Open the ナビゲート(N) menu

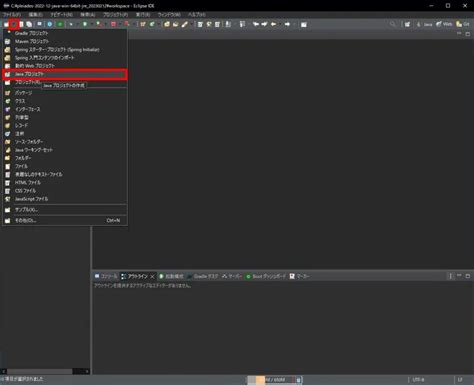pos(61,15)
